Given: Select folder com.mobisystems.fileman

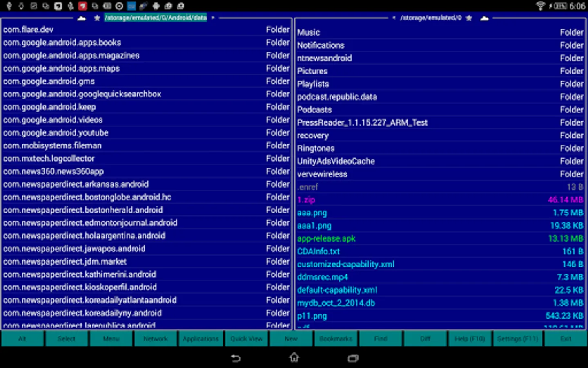Looking at the screenshot, I should (x=146, y=146).
